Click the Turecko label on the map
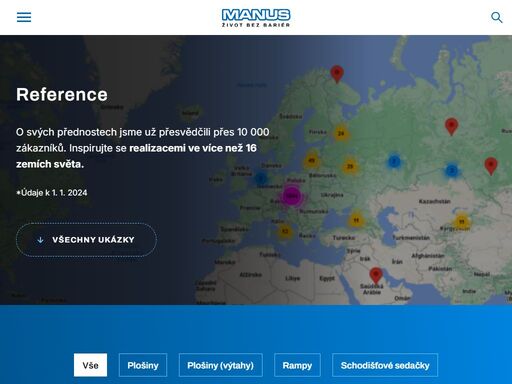 pos(344,238)
